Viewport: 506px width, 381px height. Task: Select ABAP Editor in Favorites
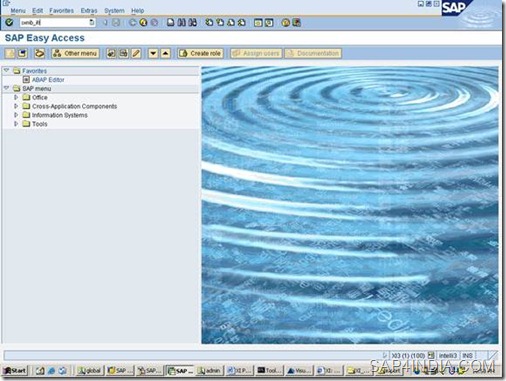pyautogui.click(x=48, y=80)
